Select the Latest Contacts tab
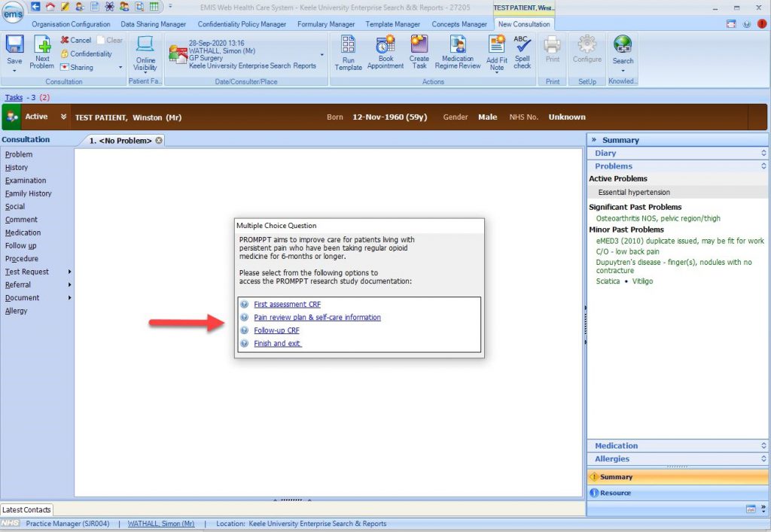 pos(26,510)
